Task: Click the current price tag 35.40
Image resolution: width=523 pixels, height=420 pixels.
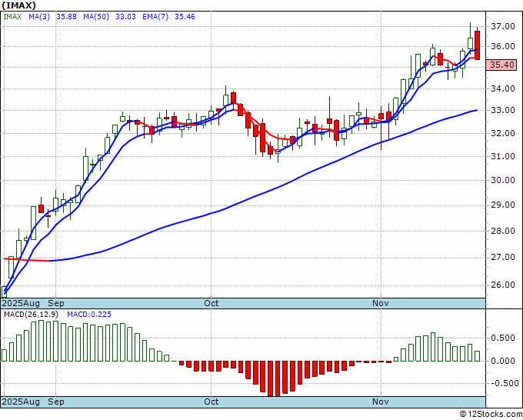Action: 501,65
